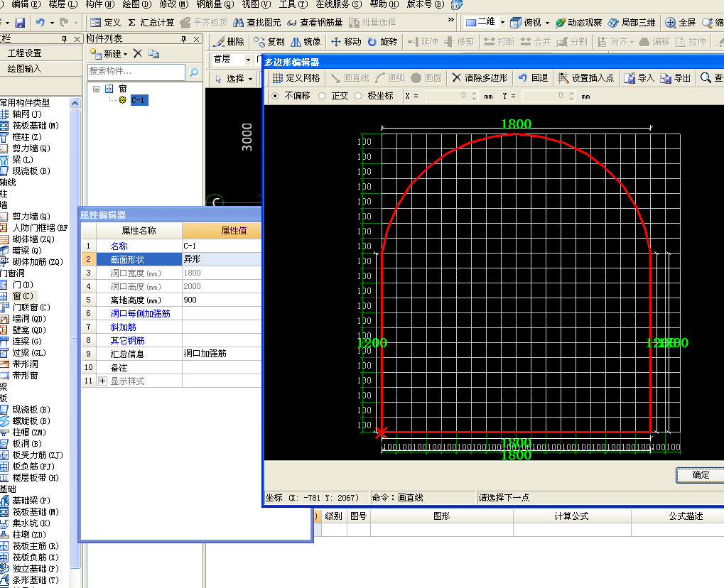Viewport: 724px width, 588px height.
Task: Select 移动 move tool
Action: click(346, 41)
